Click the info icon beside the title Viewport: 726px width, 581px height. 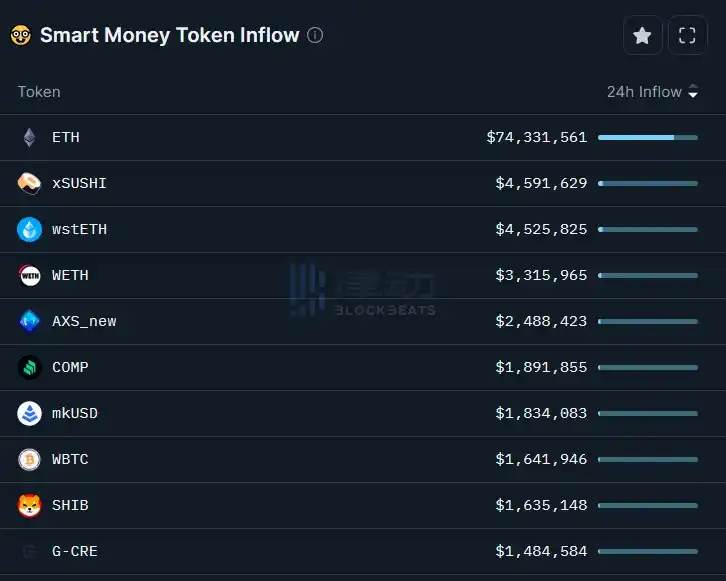pyautogui.click(x=315, y=35)
